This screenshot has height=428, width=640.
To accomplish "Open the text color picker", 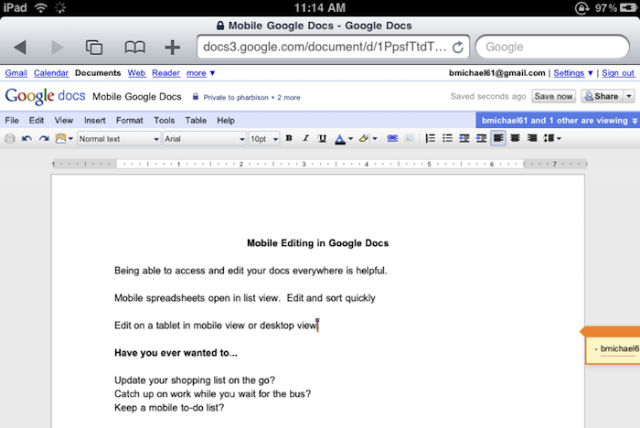I will click(x=343, y=139).
